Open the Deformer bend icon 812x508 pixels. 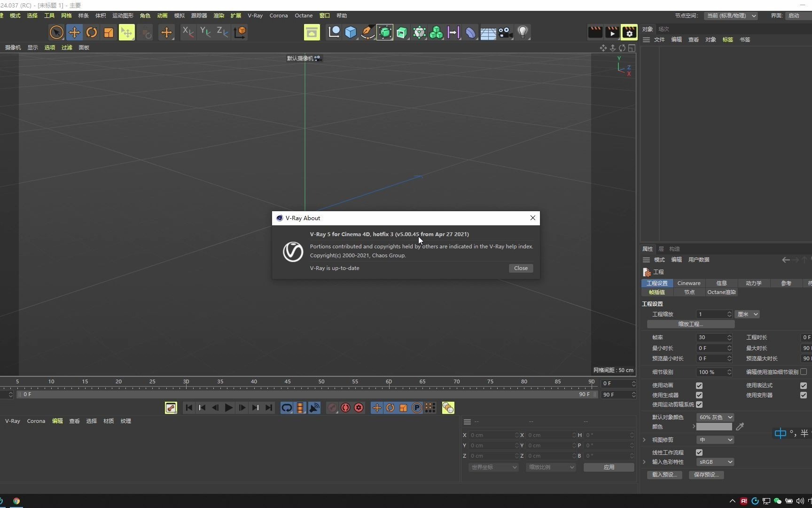(470, 32)
